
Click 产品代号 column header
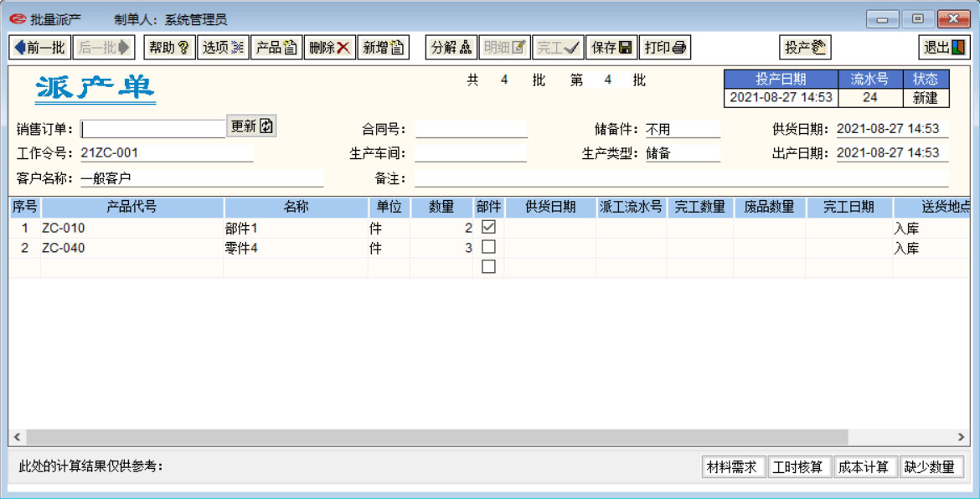(x=132, y=208)
